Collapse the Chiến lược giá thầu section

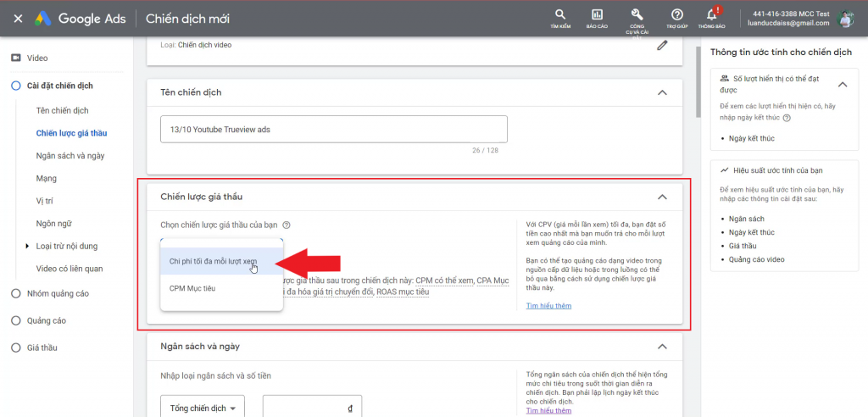tap(662, 197)
